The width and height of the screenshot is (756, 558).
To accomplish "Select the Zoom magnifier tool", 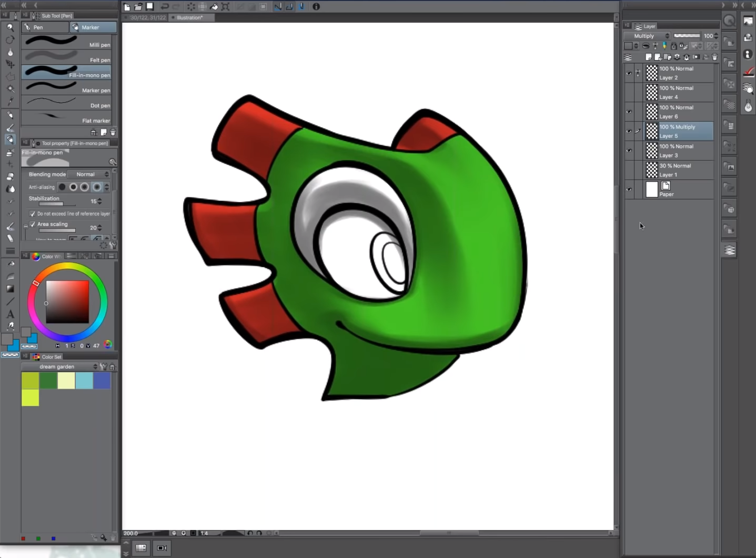I will [10, 27].
